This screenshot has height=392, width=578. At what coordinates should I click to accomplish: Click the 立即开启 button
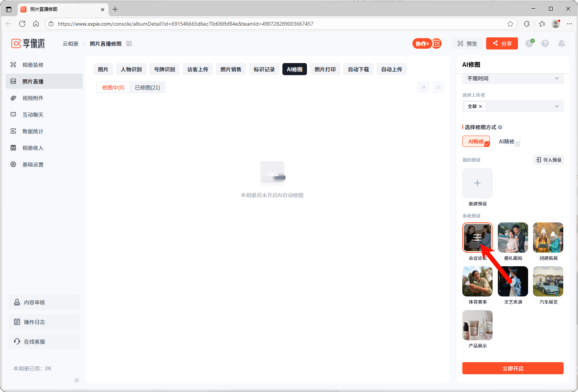[513, 368]
